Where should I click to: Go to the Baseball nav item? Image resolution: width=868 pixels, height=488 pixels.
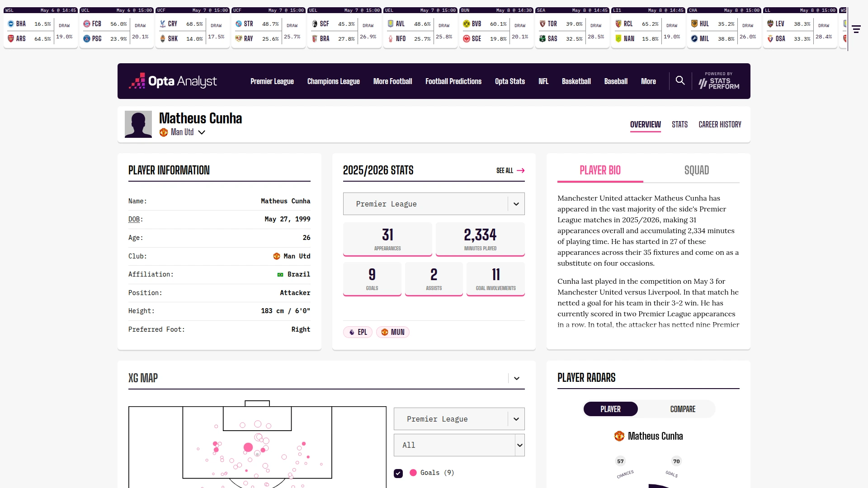click(x=616, y=81)
